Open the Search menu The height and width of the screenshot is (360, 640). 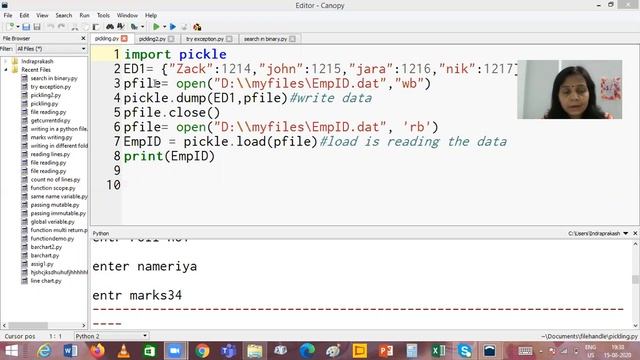(x=64, y=15)
